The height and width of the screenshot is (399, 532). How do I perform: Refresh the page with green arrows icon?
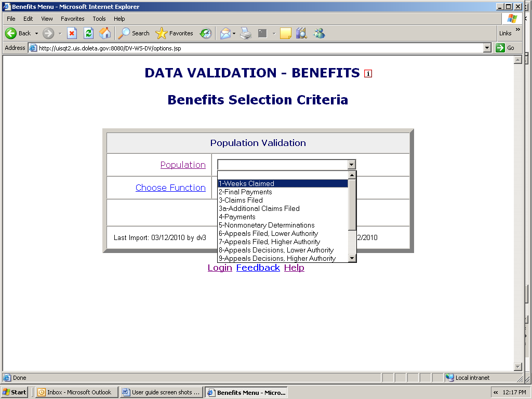click(x=88, y=33)
